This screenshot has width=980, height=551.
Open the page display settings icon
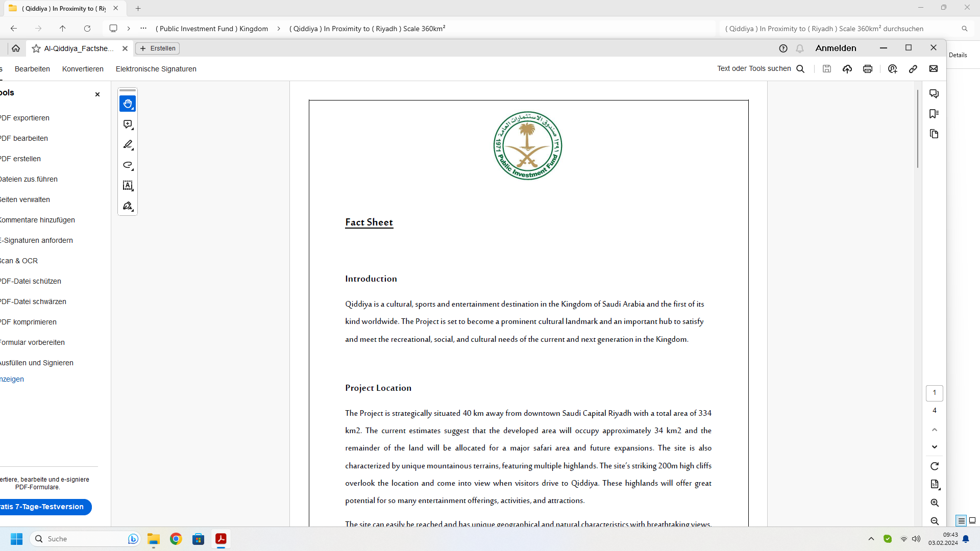click(x=935, y=484)
